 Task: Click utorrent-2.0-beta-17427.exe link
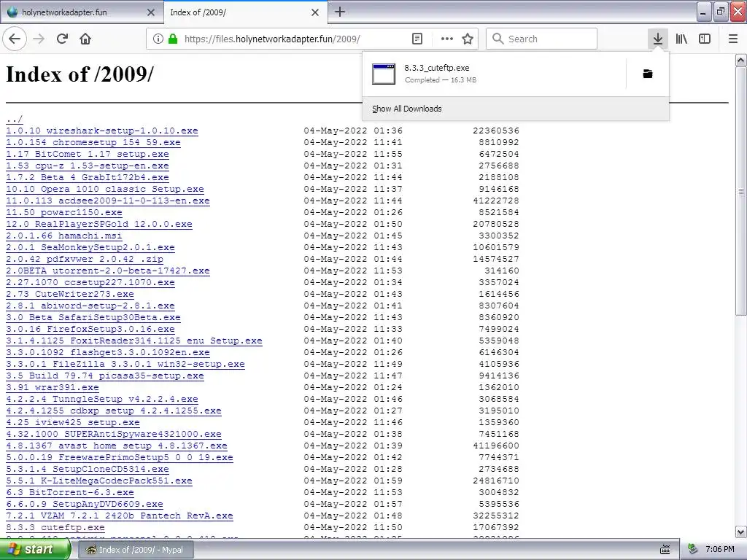(108, 271)
